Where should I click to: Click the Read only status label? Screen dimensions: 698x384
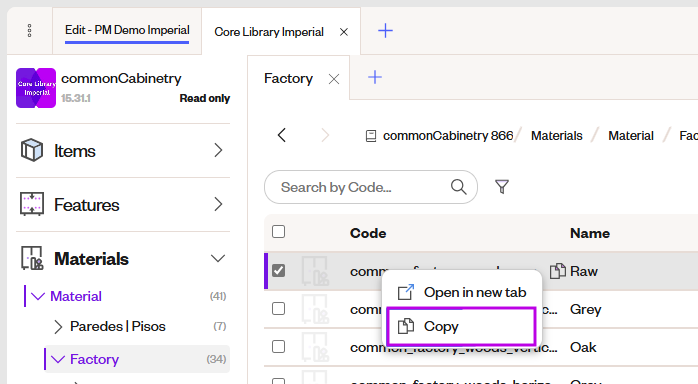point(205,98)
